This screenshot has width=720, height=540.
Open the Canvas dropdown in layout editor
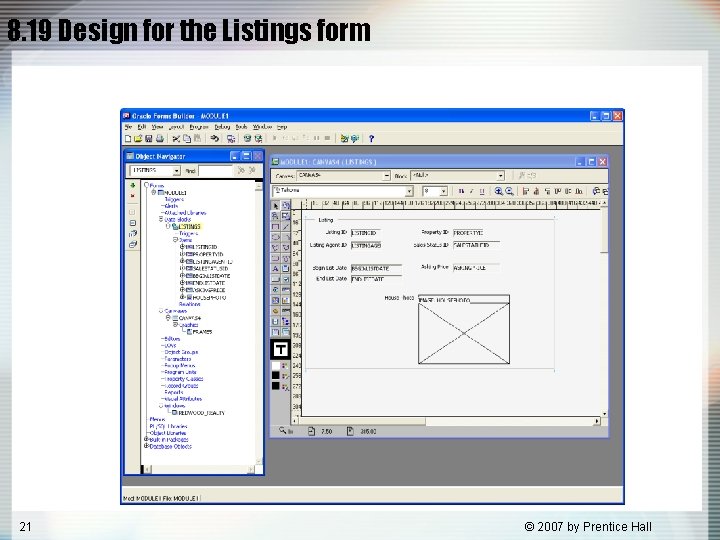(386, 176)
